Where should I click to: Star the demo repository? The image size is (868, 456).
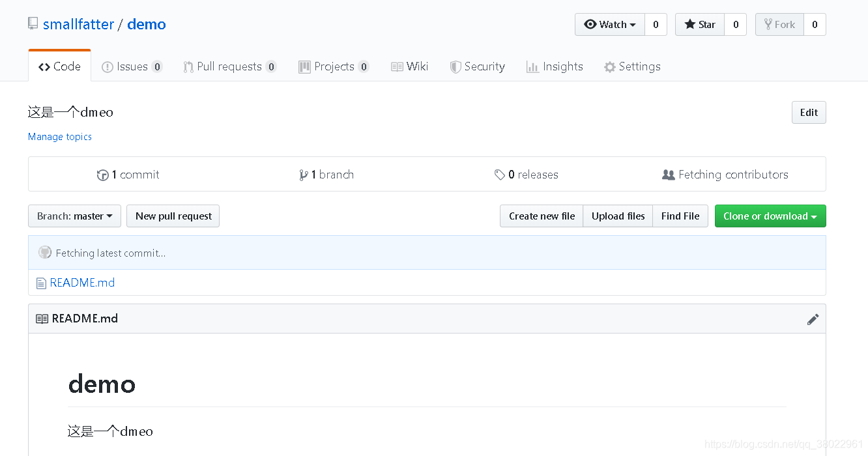pos(700,25)
